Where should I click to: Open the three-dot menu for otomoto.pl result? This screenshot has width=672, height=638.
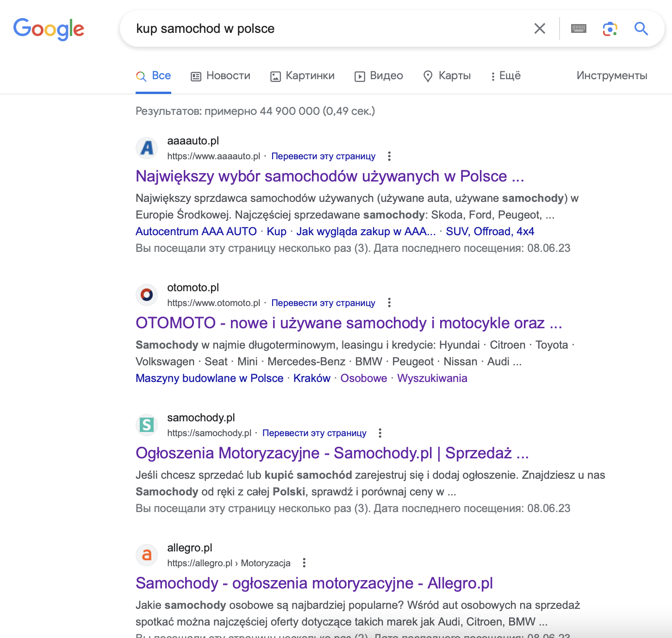click(x=389, y=303)
